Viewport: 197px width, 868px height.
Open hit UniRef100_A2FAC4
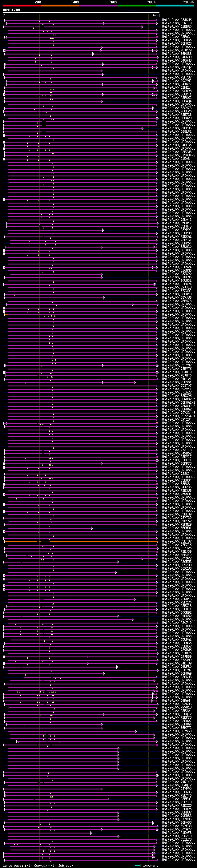coord(177,37)
